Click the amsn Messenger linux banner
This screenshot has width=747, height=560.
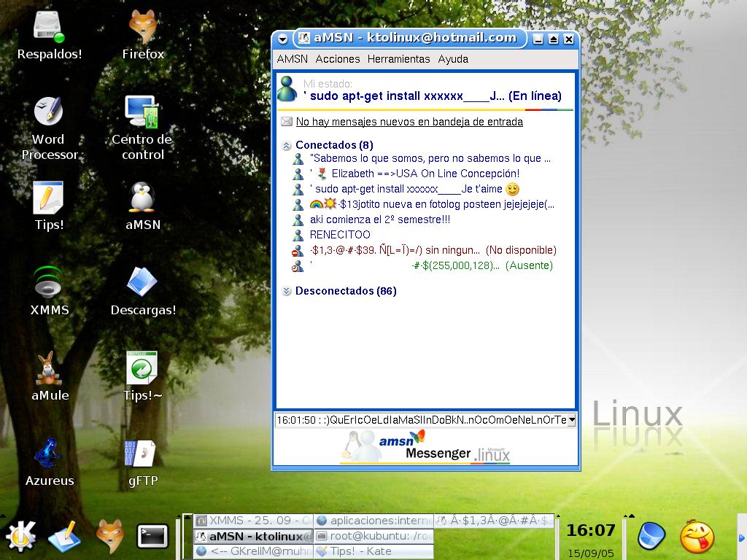click(425, 447)
